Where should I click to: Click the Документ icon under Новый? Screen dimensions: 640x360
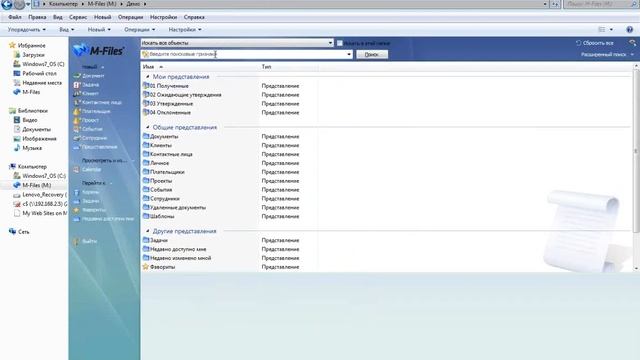(x=77, y=76)
